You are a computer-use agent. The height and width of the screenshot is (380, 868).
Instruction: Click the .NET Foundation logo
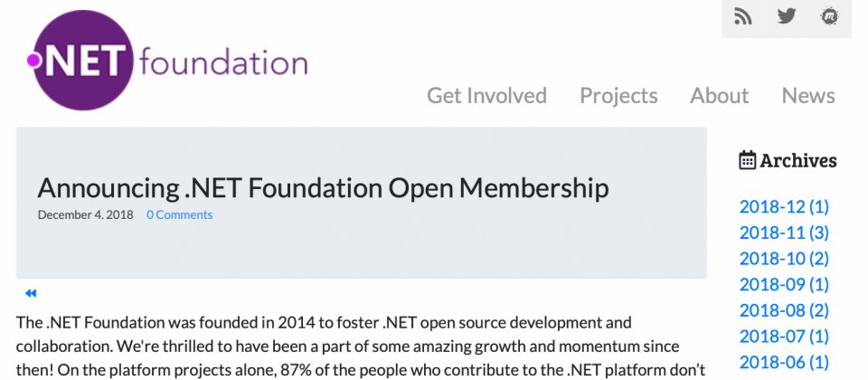pyautogui.click(x=167, y=60)
